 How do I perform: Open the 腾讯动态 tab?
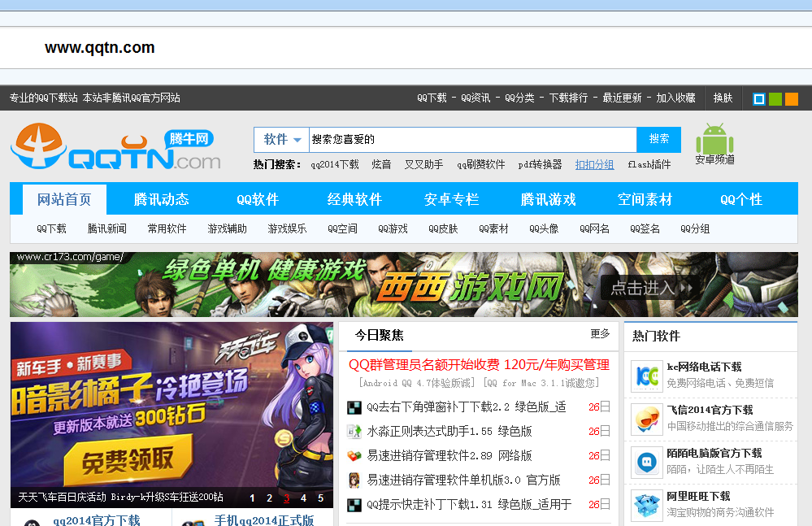point(161,199)
